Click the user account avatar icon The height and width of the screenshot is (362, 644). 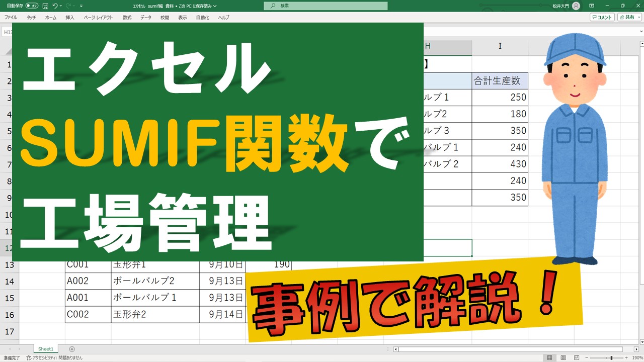point(576,6)
